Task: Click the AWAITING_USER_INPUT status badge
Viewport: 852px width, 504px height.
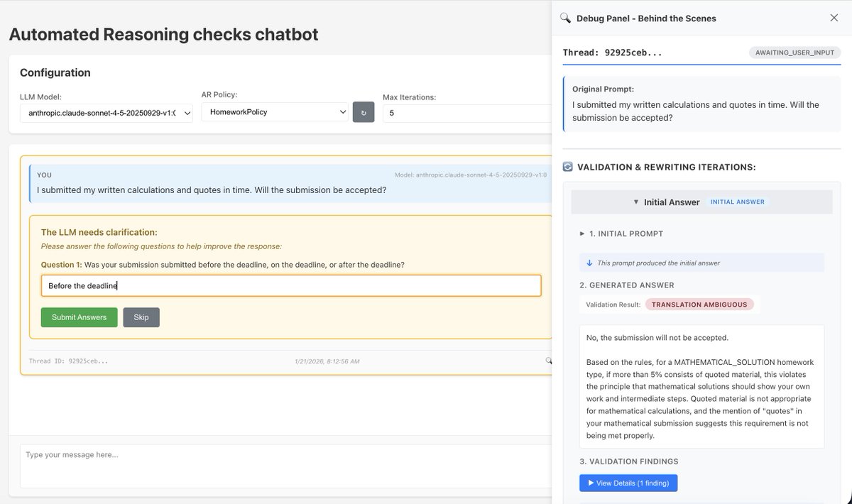Action: (794, 52)
